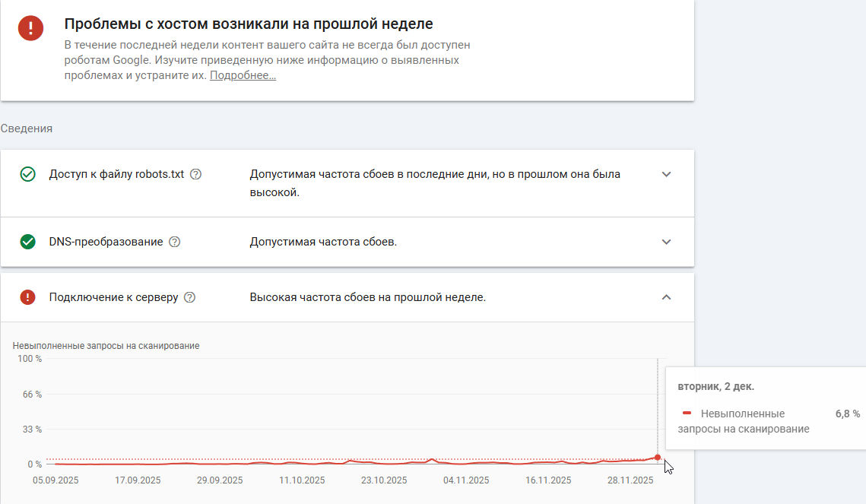Click status text Высокая частота сбоев на прошлой неделе
Image resolution: width=866 pixels, height=504 pixels.
pos(368,297)
